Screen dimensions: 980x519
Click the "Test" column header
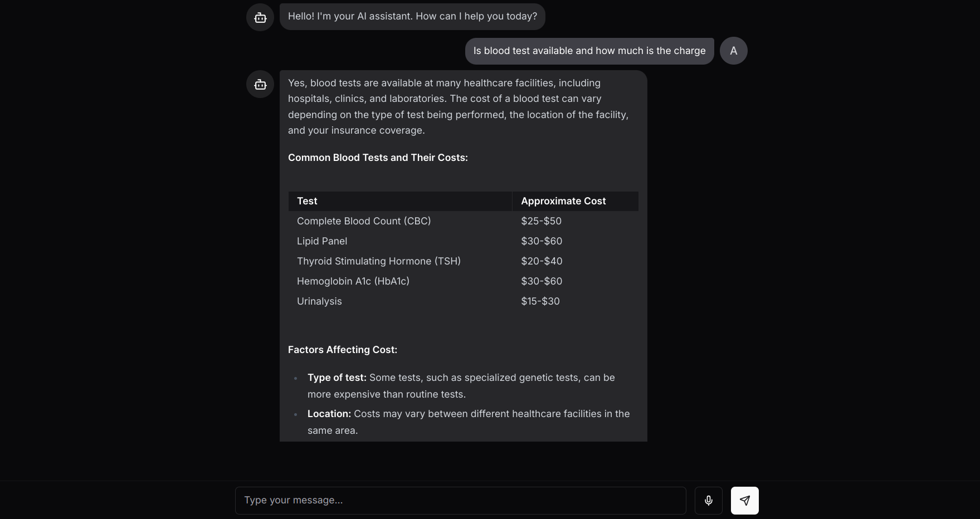pos(307,201)
